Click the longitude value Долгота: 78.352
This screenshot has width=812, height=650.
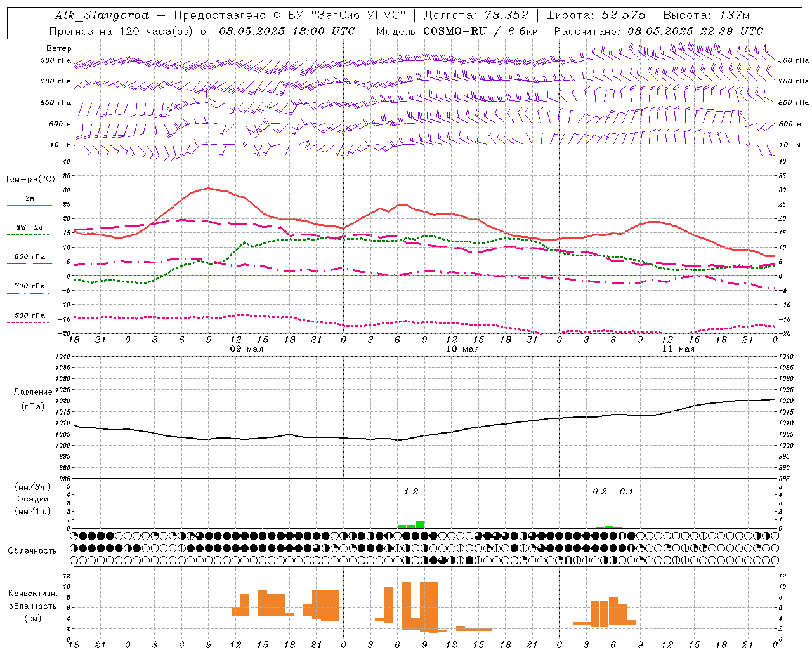475,15
